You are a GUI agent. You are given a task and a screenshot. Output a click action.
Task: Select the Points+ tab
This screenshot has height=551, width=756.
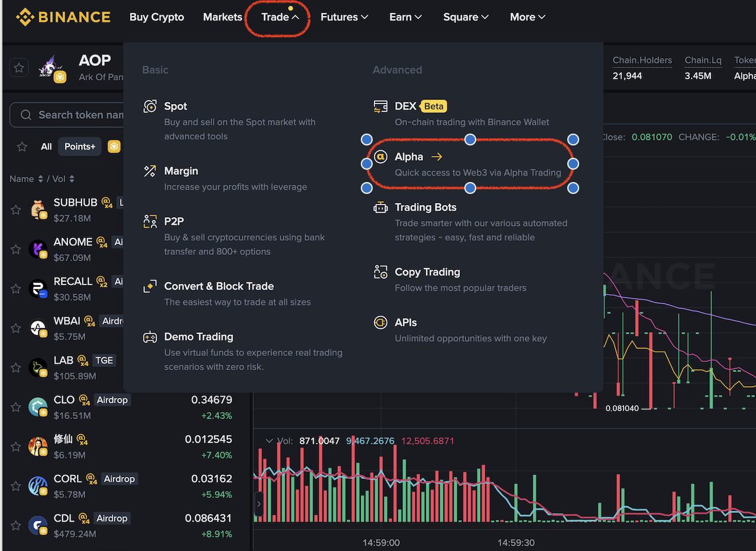pos(80,147)
